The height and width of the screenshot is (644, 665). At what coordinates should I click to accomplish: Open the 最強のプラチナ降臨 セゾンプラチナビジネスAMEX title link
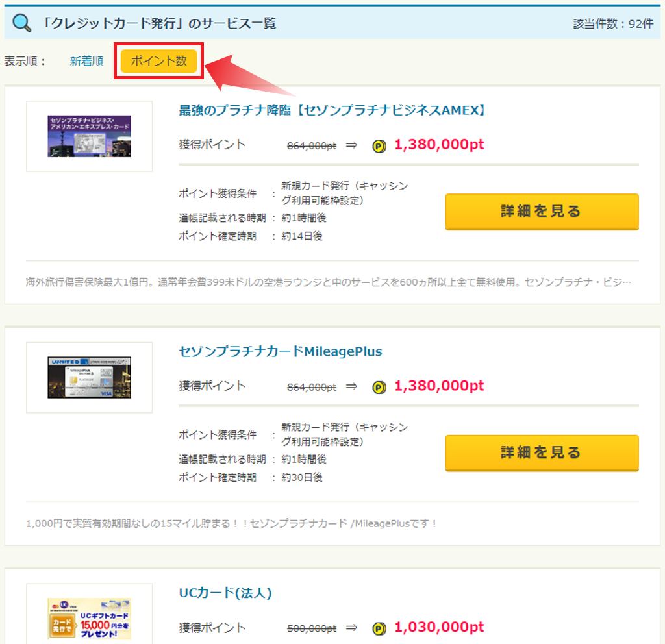[x=332, y=110]
